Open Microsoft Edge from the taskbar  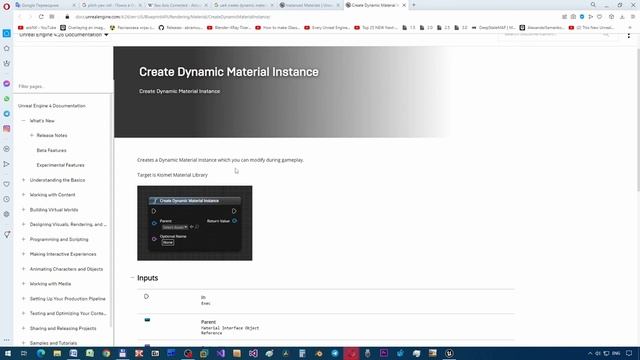click(x=41, y=353)
